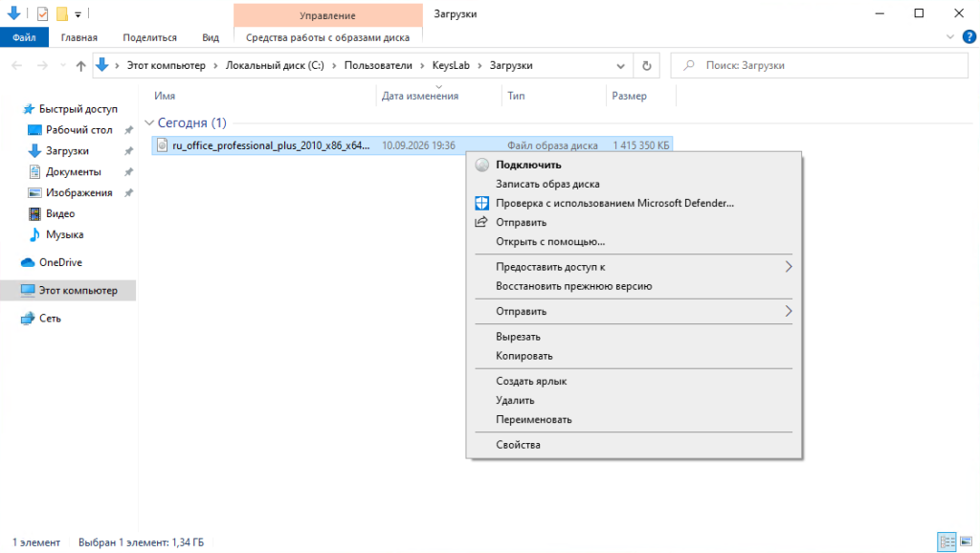The width and height of the screenshot is (980, 553).
Task: Click the search box Поиск: Загрузки
Action: coord(819,66)
